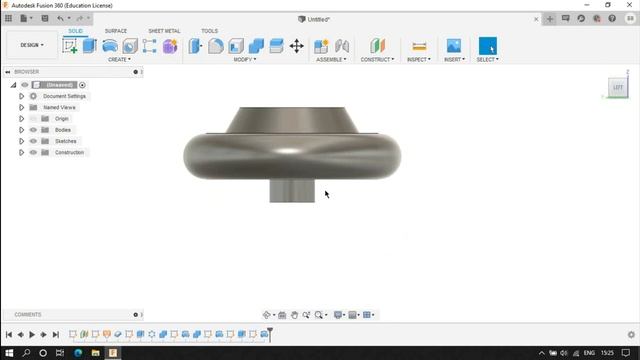This screenshot has height=360, width=640.
Task: Select the Shell tool
Action: [236, 46]
